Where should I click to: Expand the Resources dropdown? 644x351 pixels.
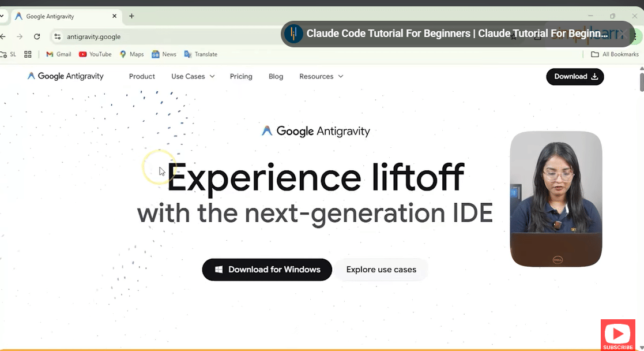[x=321, y=76]
